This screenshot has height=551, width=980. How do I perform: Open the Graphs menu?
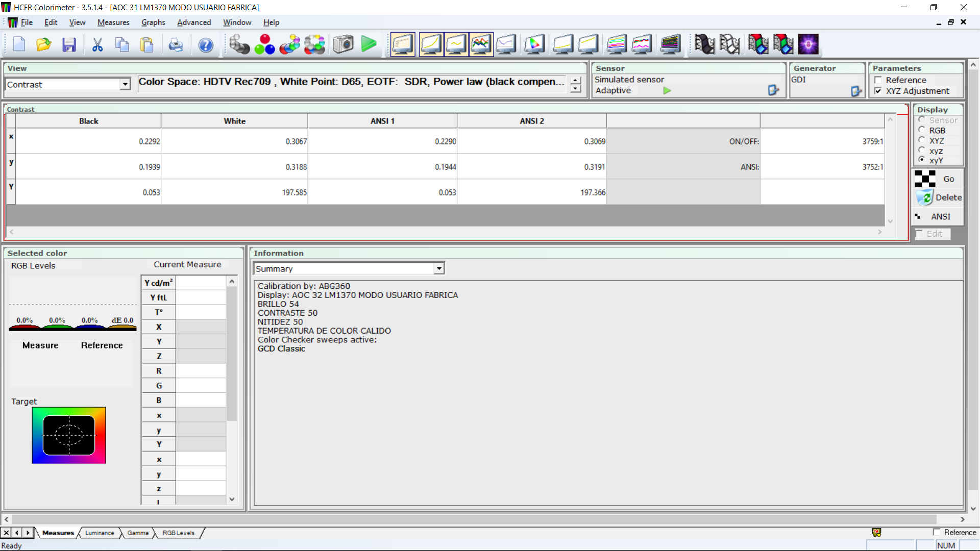click(x=153, y=22)
